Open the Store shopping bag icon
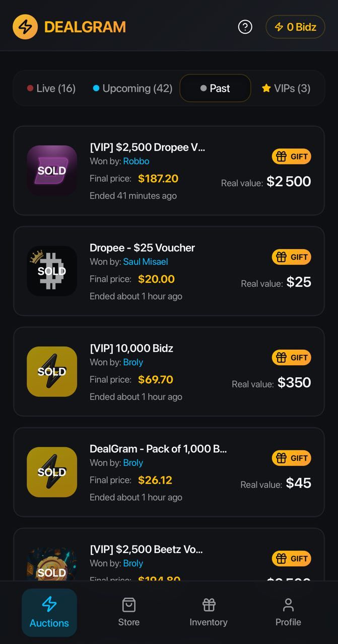 point(129,605)
